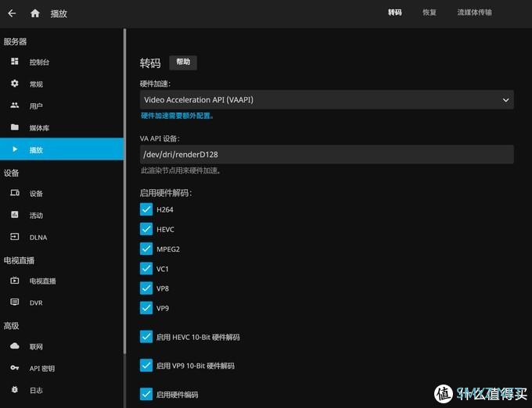This screenshot has width=532, height=408.
Task: Click the sidebar vertical scrollbar
Action: 125,190
